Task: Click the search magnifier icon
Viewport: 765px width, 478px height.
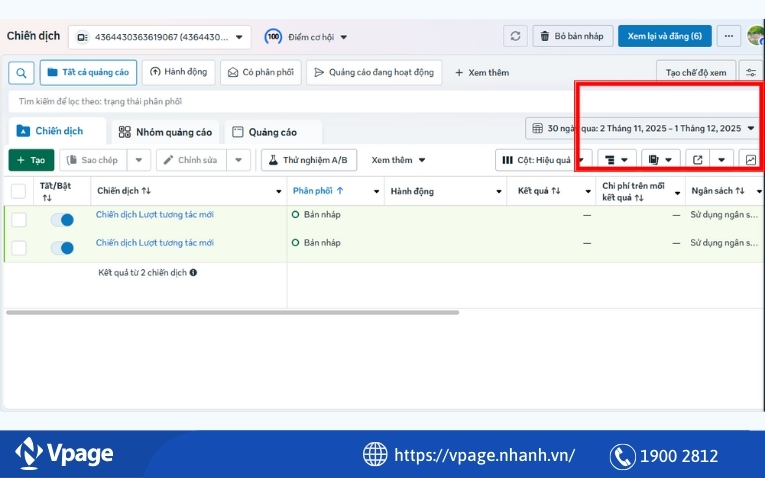Action: tap(20, 73)
